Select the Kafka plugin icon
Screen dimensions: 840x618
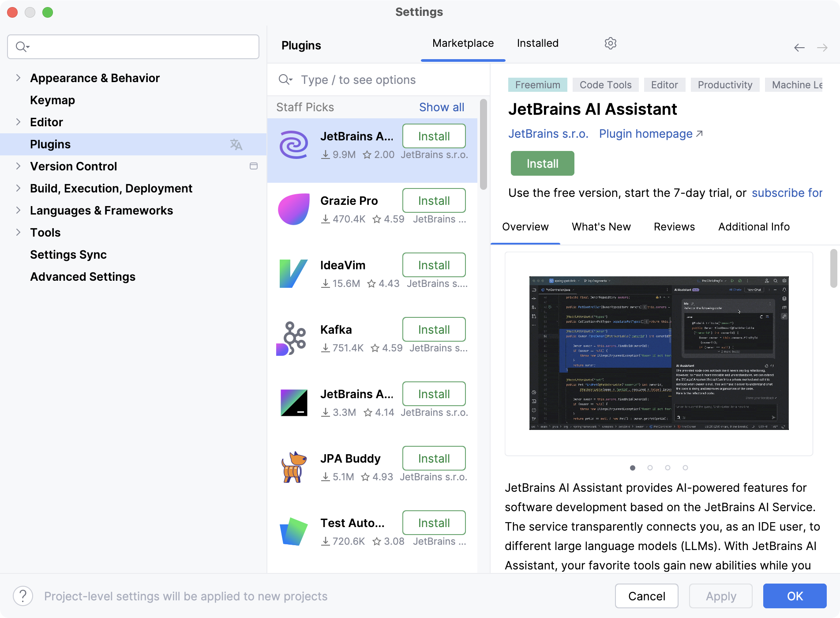point(294,337)
